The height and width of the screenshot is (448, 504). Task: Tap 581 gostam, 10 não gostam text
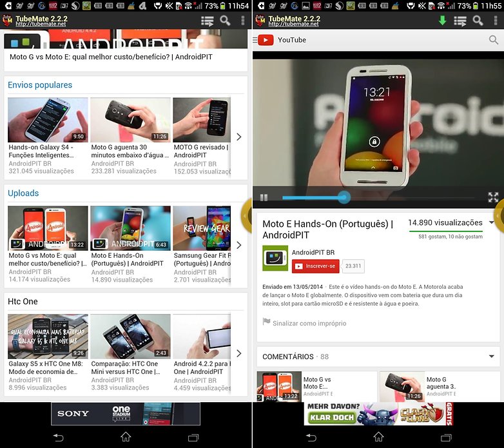pos(451,237)
